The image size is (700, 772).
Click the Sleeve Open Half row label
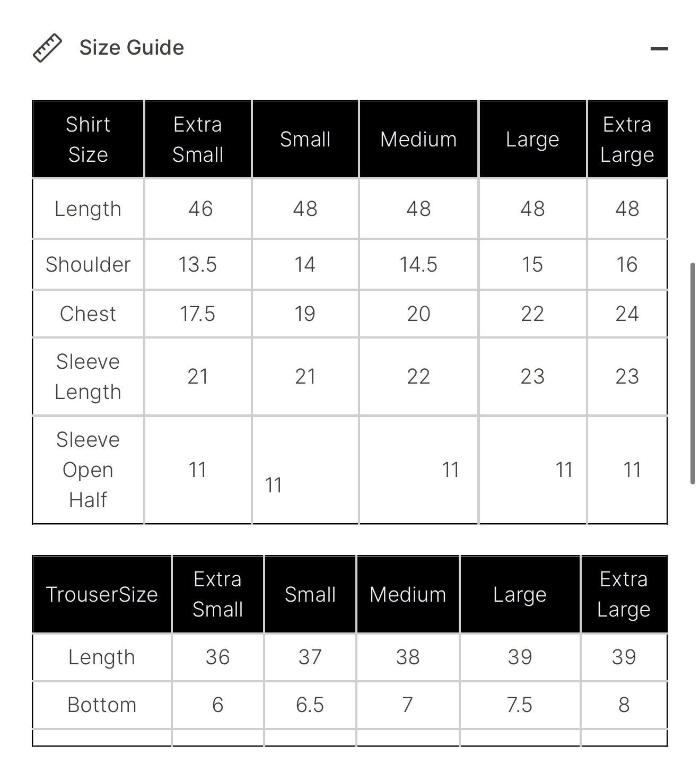(88, 470)
